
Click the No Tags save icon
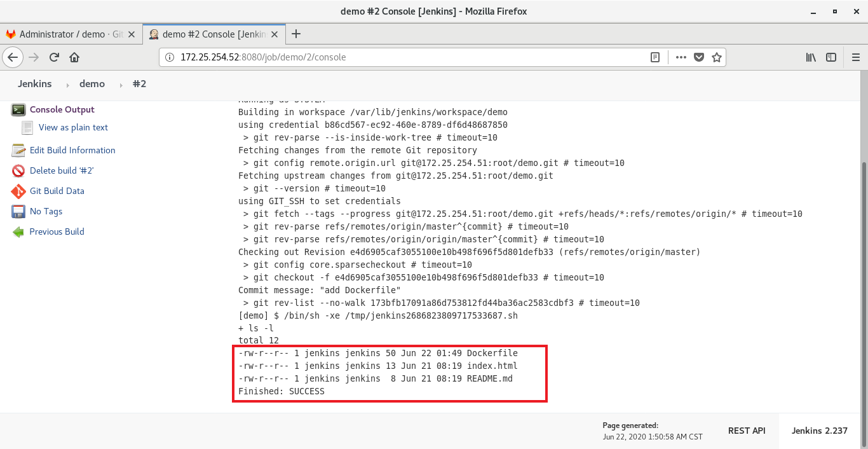[18, 212]
